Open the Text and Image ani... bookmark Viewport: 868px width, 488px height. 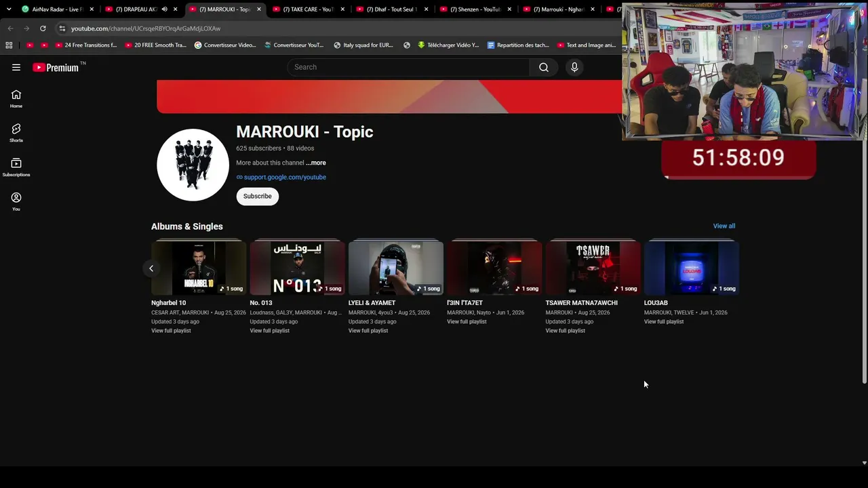click(x=587, y=45)
